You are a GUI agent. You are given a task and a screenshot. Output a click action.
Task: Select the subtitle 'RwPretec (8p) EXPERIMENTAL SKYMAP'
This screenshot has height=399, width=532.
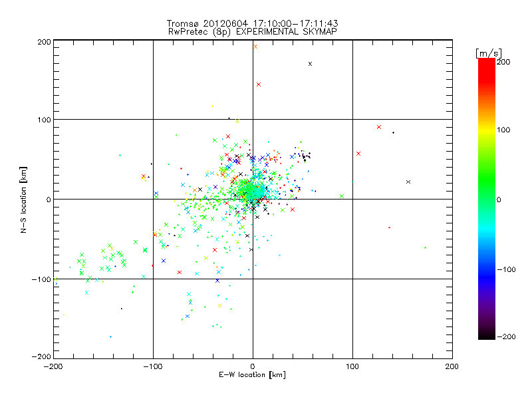(253, 31)
